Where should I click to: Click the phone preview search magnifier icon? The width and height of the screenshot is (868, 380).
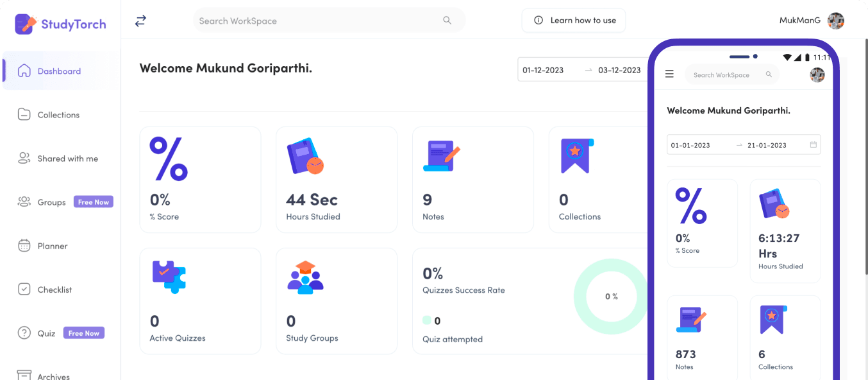point(769,74)
